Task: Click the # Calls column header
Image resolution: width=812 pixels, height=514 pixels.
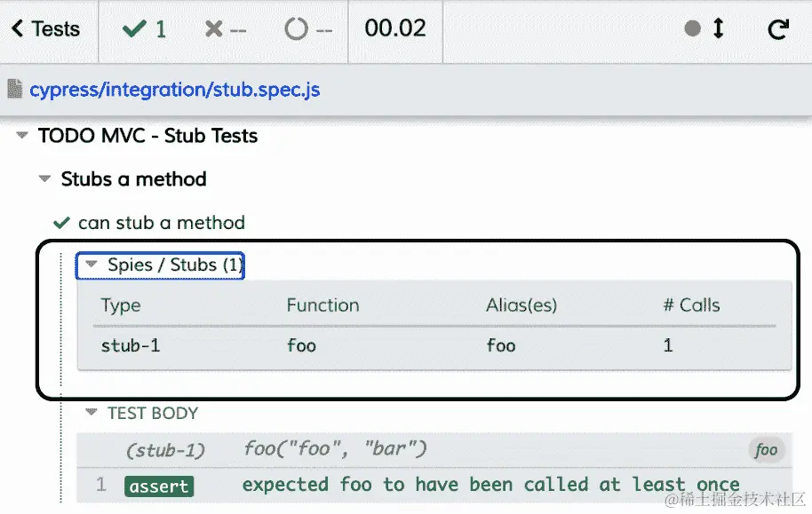Action: coord(691,305)
